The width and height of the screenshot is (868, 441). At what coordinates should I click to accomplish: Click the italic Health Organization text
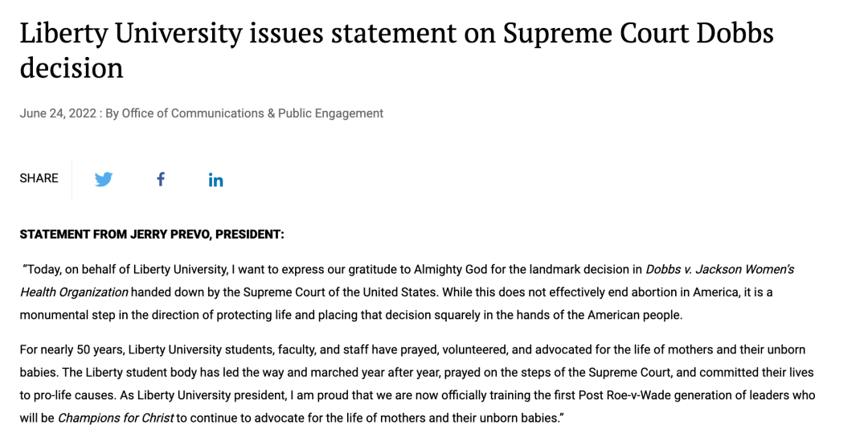tap(74, 292)
